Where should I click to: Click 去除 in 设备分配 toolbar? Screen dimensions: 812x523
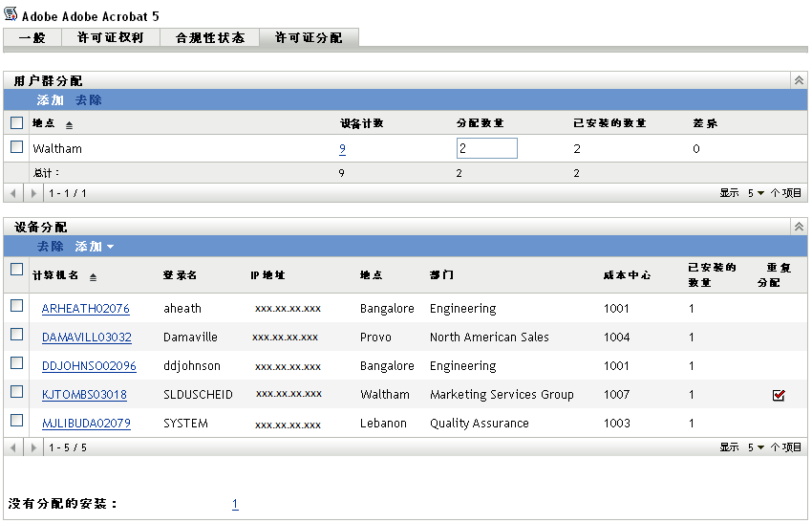50,247
